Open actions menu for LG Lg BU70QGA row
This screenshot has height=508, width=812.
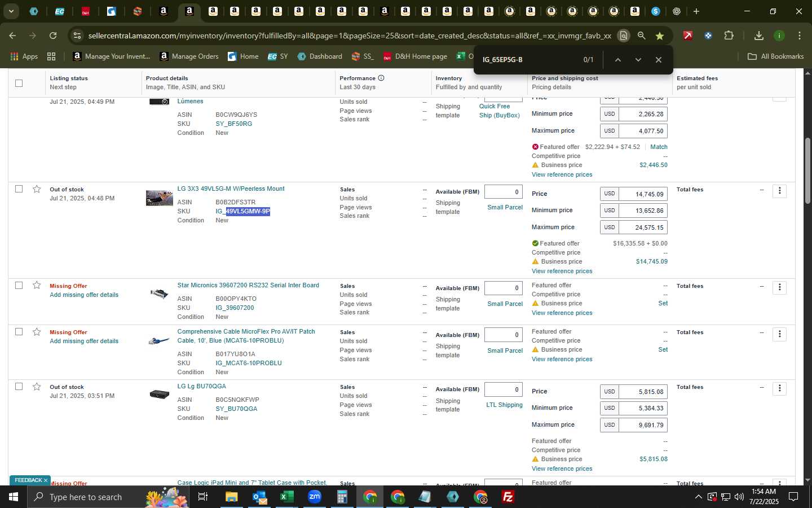pos(780,388)
